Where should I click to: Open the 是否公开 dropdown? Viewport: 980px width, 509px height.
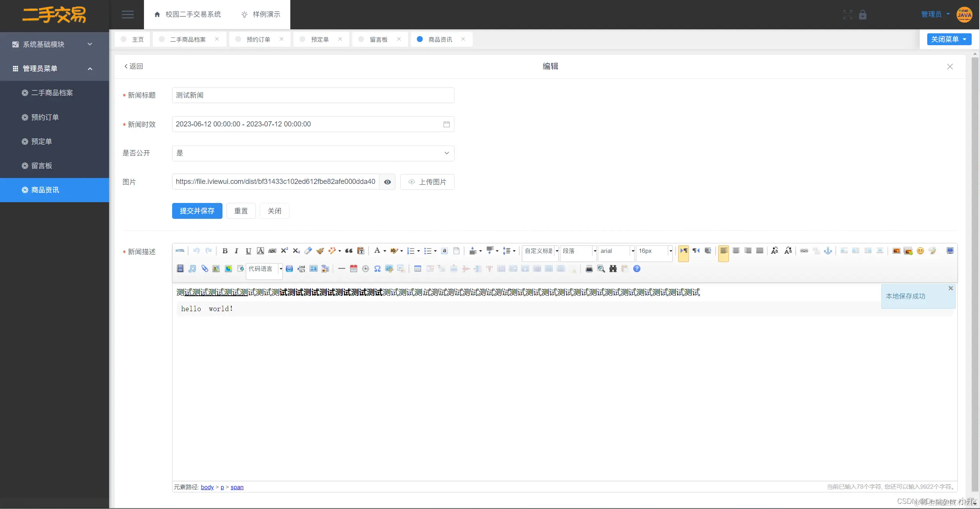313,153
